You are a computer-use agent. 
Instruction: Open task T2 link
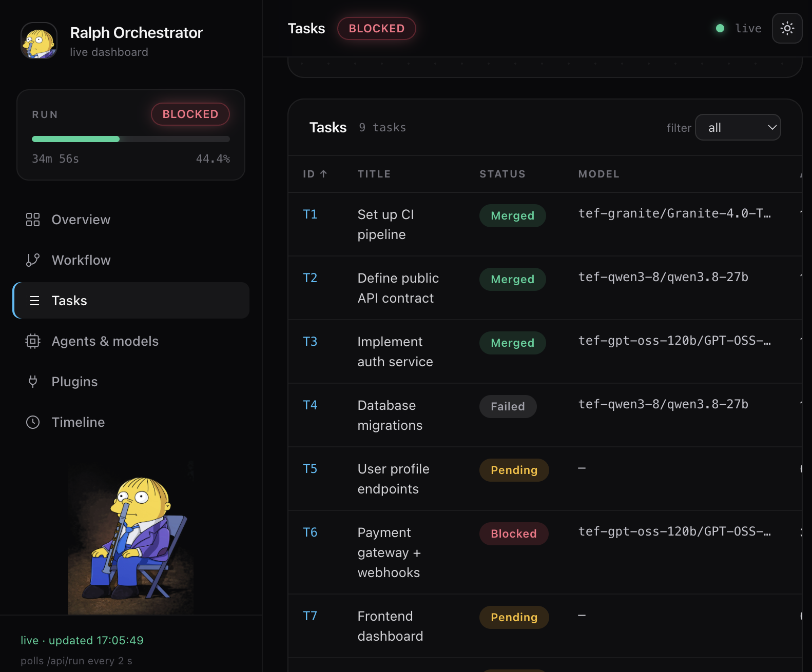click(310, 278)
